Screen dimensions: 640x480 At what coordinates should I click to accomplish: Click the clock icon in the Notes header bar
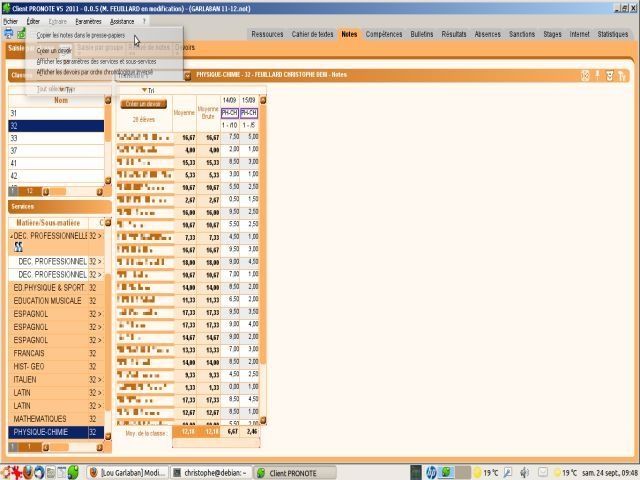585,75
